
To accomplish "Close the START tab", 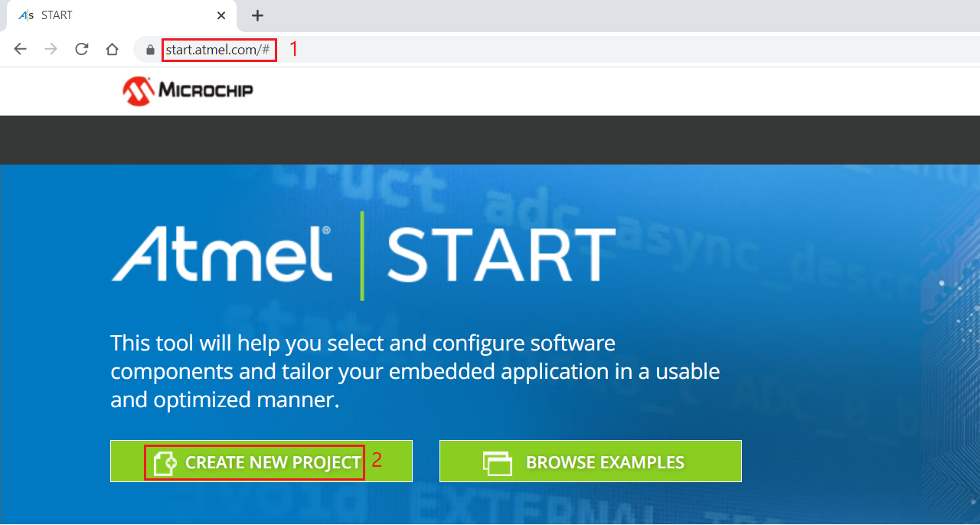I will click(221, 15).
